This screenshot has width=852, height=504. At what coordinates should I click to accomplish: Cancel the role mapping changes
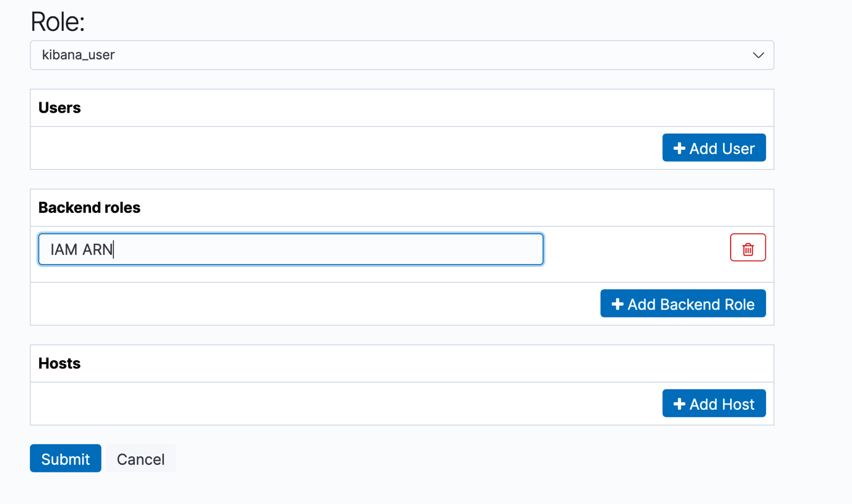pyautogui.click(x=141, y=459)
